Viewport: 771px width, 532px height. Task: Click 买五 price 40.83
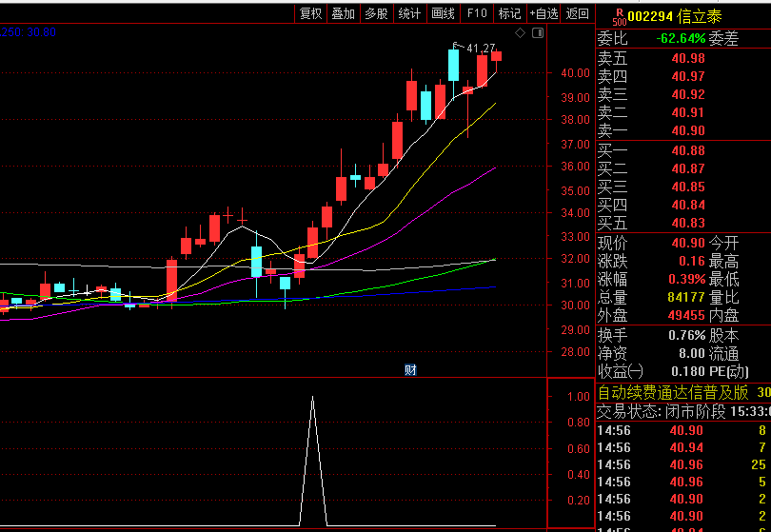688,223
